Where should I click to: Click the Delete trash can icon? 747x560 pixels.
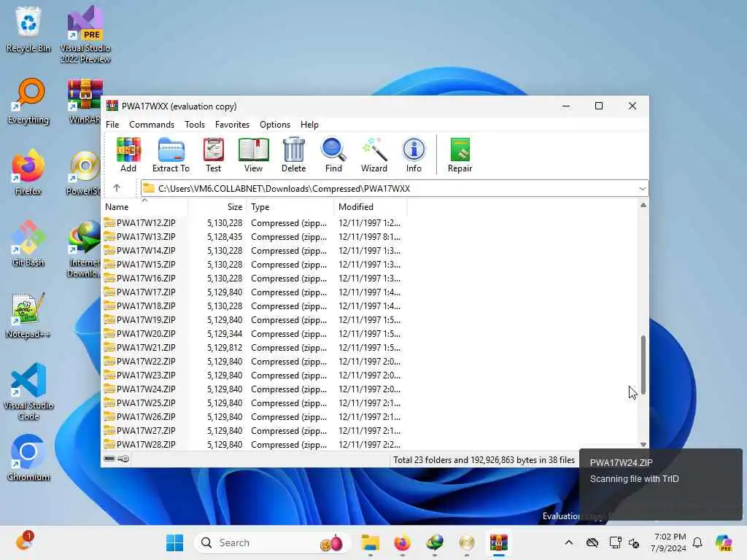point(293,155)
